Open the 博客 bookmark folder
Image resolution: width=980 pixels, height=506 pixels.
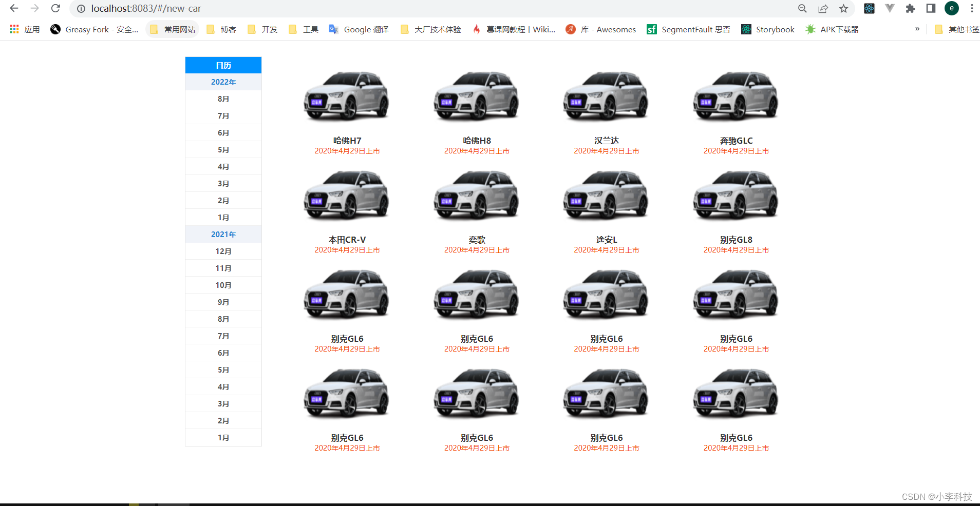(x=221, y=29)
